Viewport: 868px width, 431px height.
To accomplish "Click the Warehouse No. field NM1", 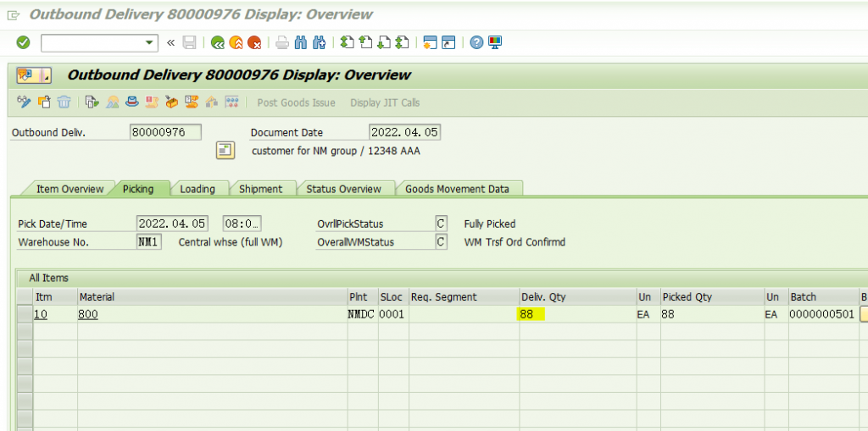I will 149,242.
